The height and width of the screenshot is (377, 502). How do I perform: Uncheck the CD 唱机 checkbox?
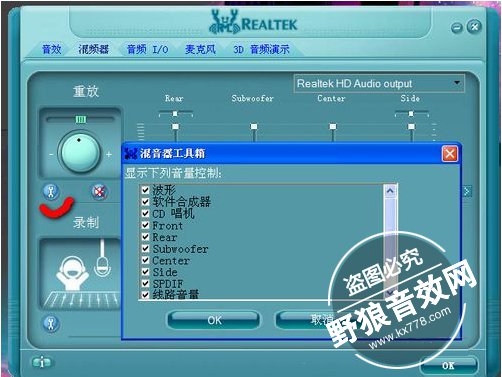pyautogui.click(x=145, y=213)
